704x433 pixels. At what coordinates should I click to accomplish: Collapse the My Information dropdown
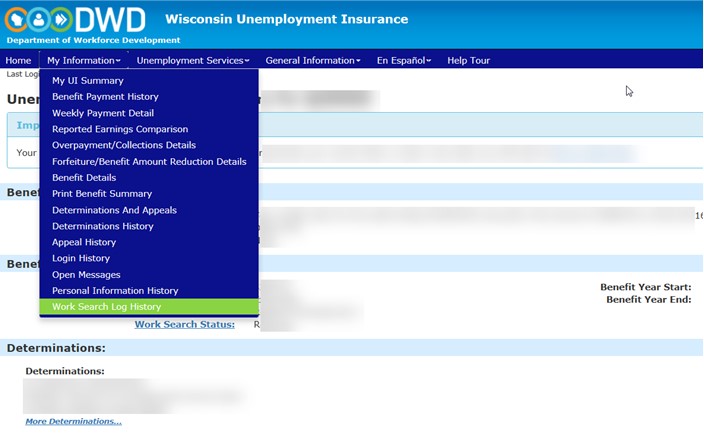[x=83, y=61]
